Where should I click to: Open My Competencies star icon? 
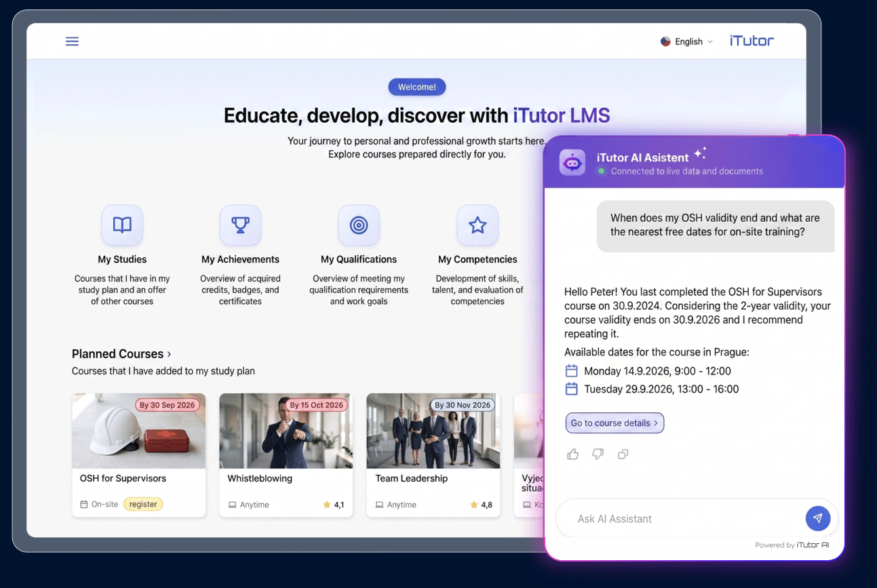pos(478,225)
